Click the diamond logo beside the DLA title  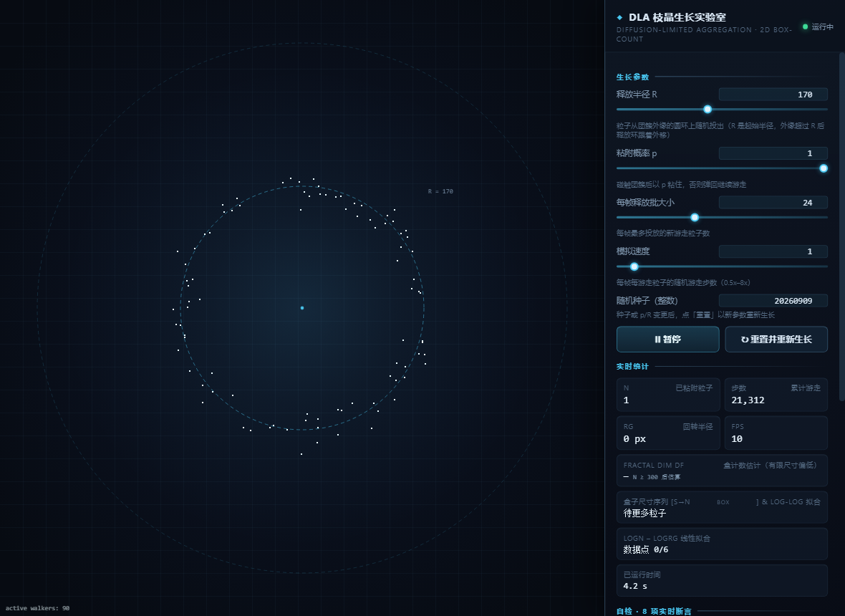(619, 18)
